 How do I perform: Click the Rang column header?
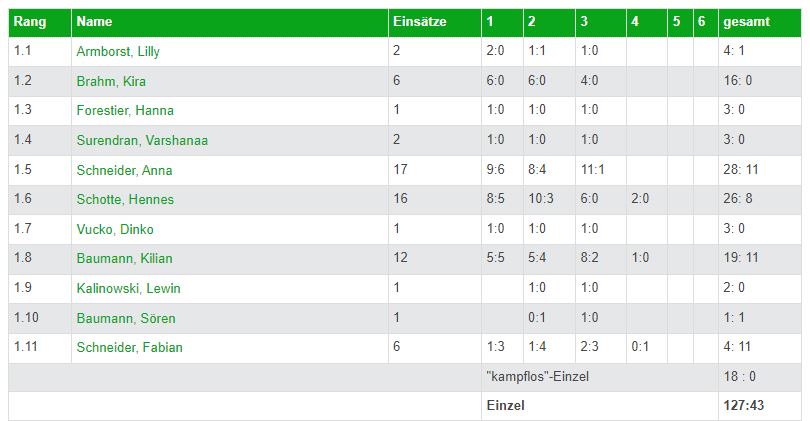coord(40,22)
